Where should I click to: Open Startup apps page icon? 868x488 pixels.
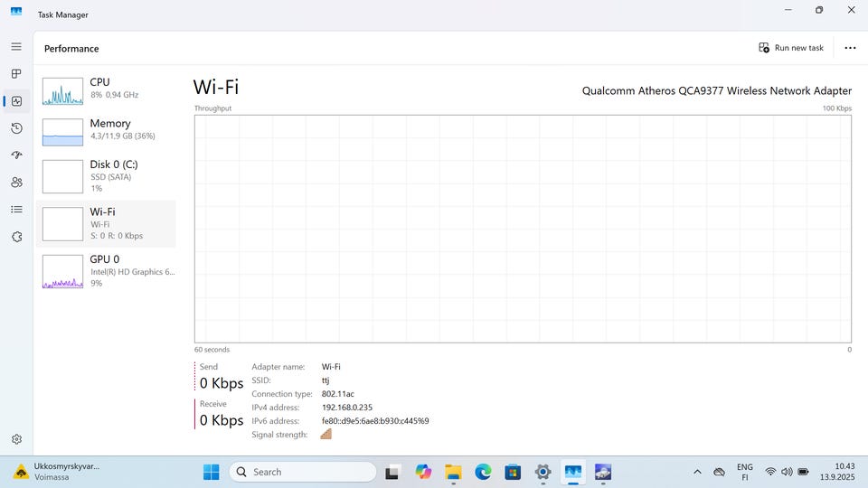click(16, 155)
